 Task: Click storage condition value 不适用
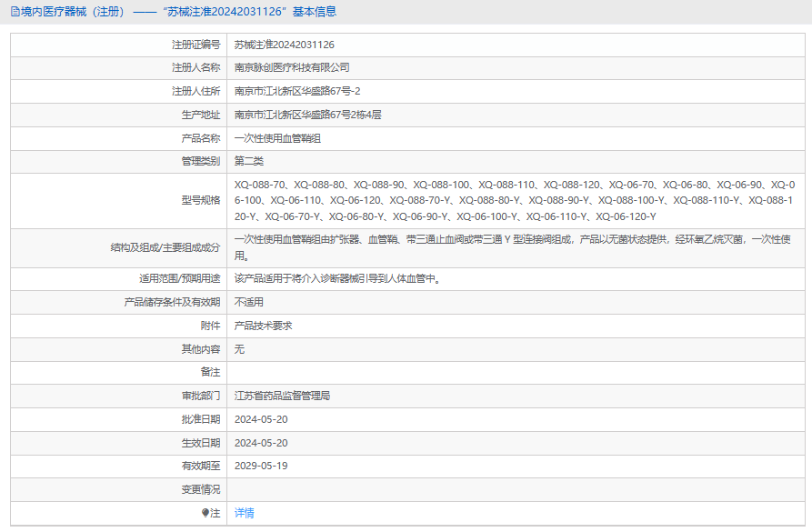tap(248, 302)
